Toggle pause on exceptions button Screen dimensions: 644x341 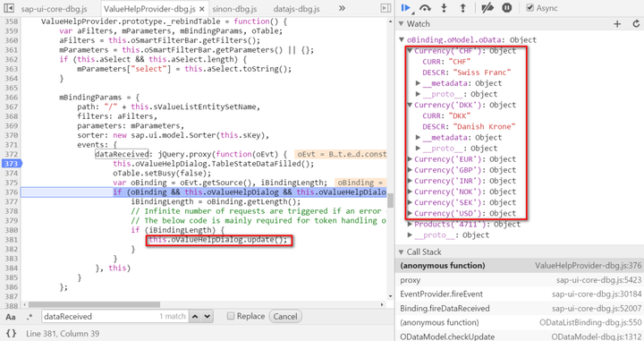click(x=507, y=8)
